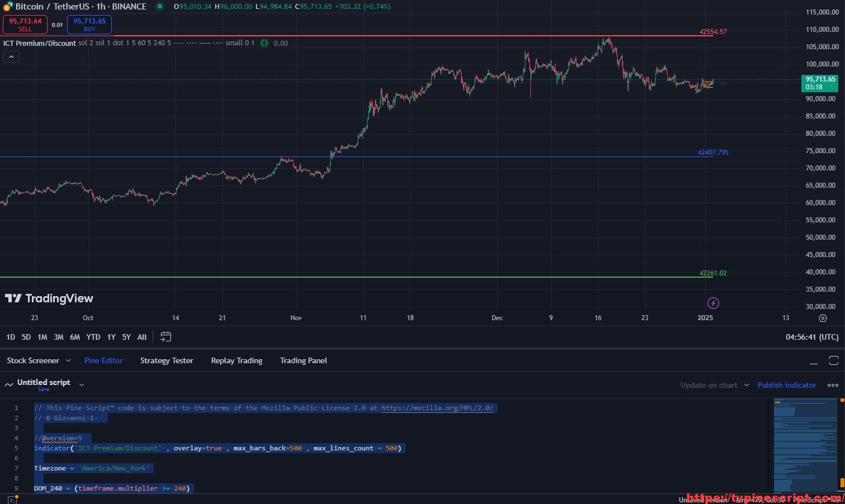
Task: Click the Go to date calendar icon
Action: pos(165,337)
